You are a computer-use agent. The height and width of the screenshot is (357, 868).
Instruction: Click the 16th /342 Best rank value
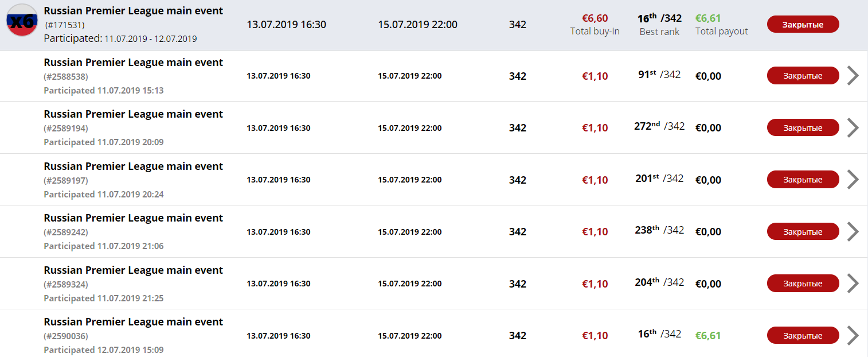(x=659, y=18)
